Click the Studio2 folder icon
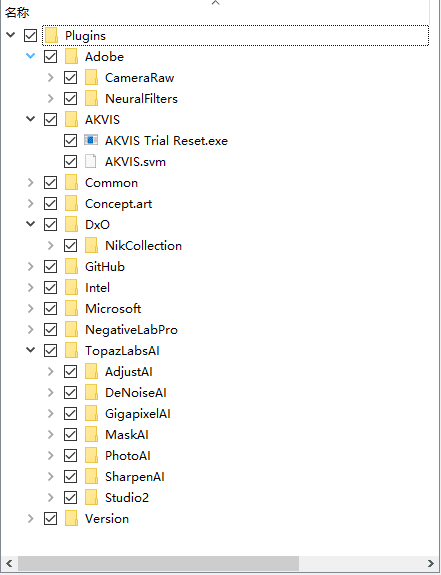Image resolution: width=441 pixels, height=575 pixels. [x=91, y=497]
